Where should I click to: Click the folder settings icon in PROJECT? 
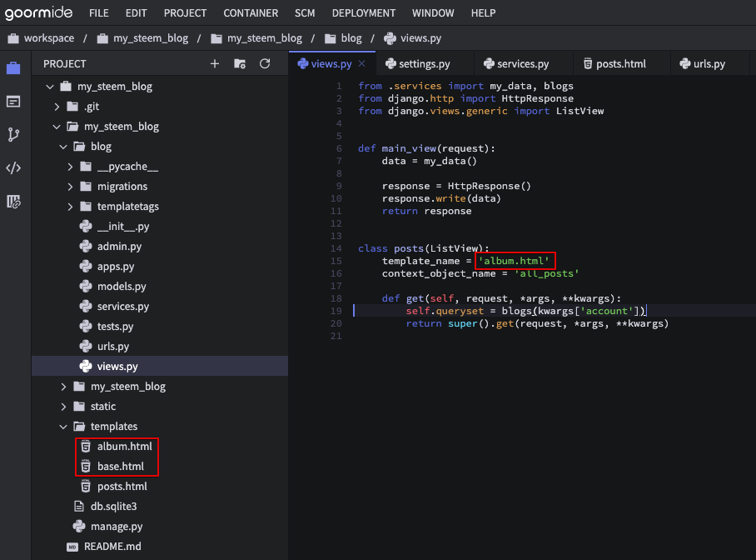(x=240, y=63)
